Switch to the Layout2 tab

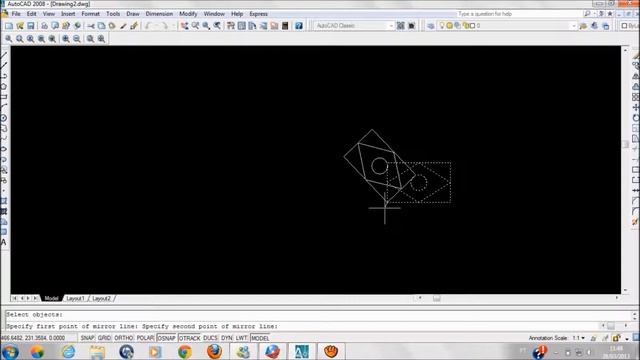(102, 298)
